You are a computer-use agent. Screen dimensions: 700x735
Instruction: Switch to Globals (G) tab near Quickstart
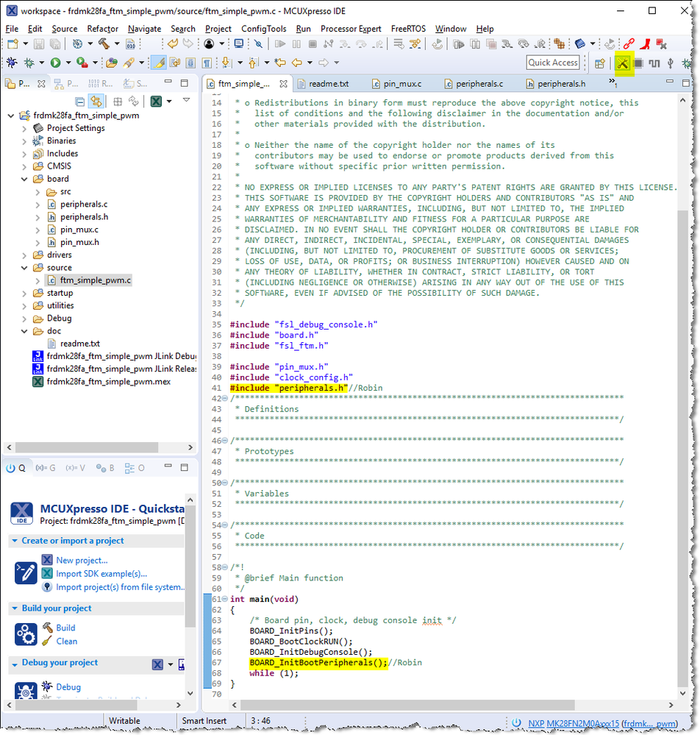click(46, 468)
